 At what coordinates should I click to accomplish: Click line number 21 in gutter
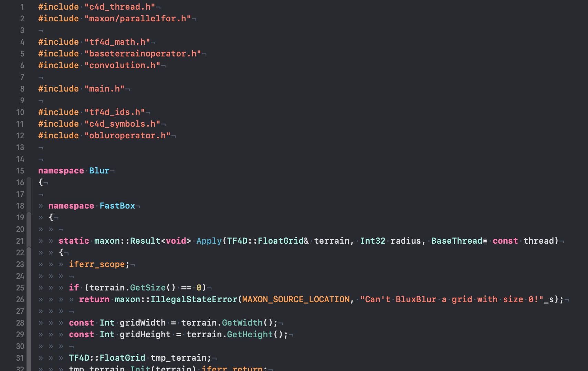coord(20,241)
